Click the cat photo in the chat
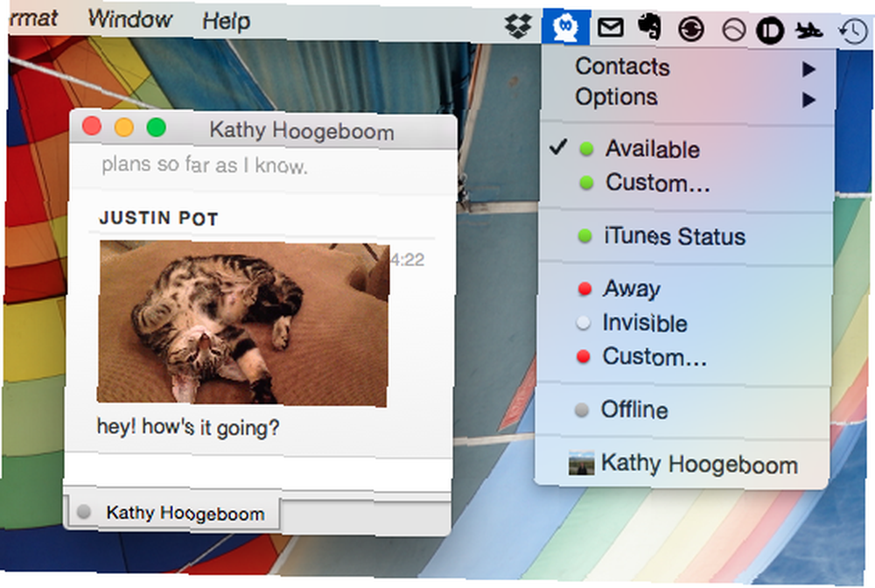The height and width of the screenshot is (588, 875). pos(243,323)
